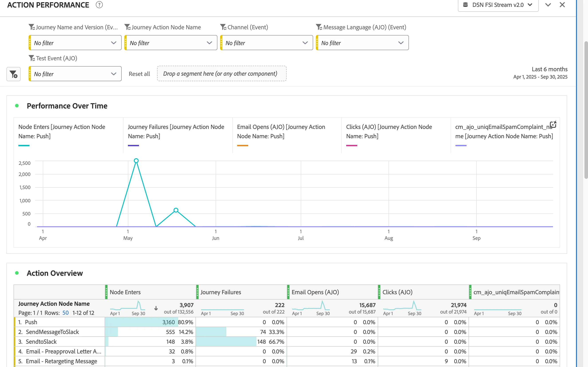This screenshot has width=588, height=367.
Task: Click the Channel (Event) filter icon
Action: (223, 27)
